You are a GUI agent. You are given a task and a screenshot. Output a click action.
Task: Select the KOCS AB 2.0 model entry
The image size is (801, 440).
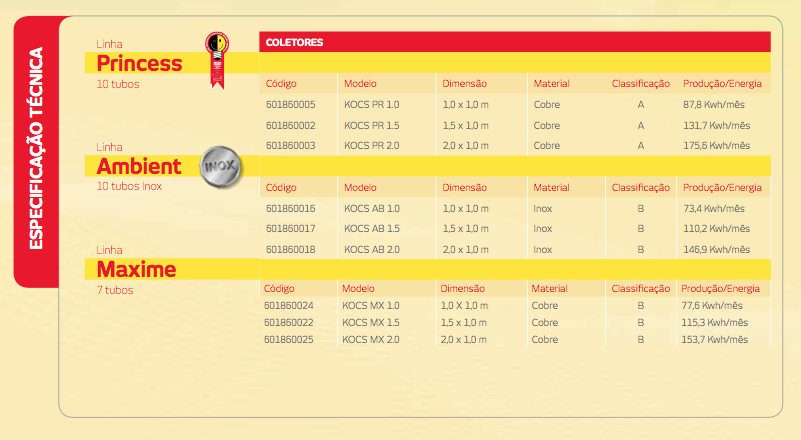point(371,249)
